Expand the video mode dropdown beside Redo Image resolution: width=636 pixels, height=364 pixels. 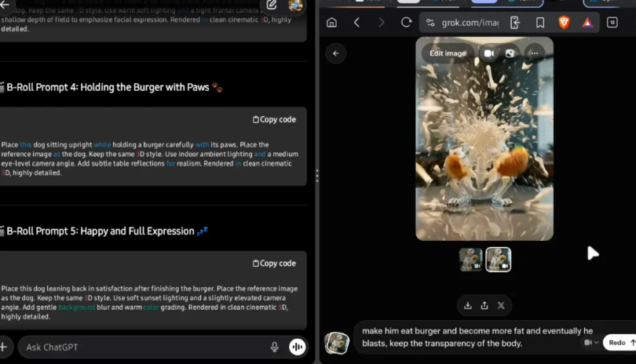[591, 343]
